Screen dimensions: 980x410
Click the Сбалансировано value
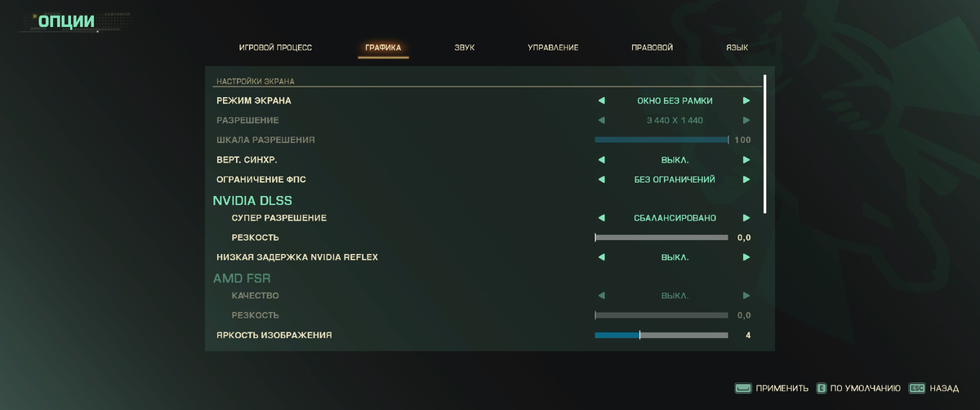pyautogui.click(x=675, y=218)
